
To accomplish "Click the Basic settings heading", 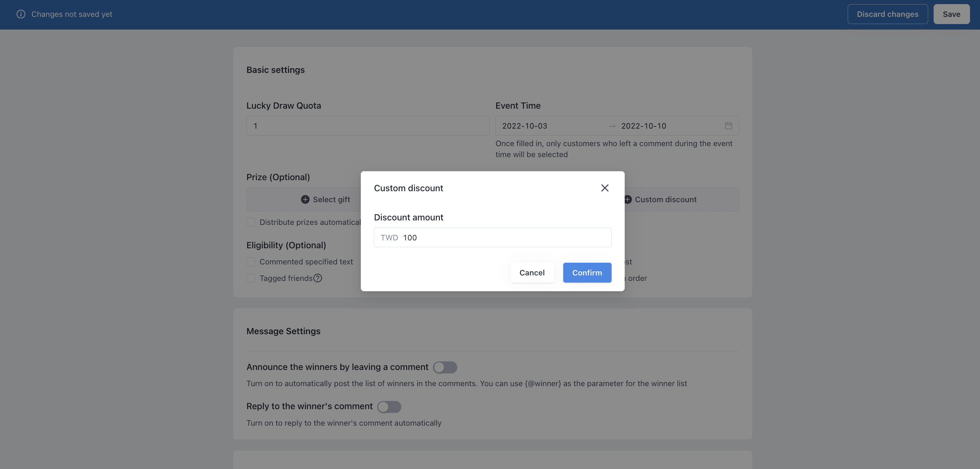I will [x=276, y=70].
